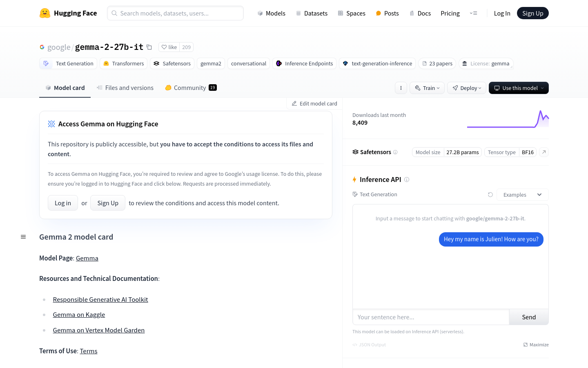Click the gemma2 tag
Screen dimensions: 588x368
pyautogui.click(x=211, y=63)
